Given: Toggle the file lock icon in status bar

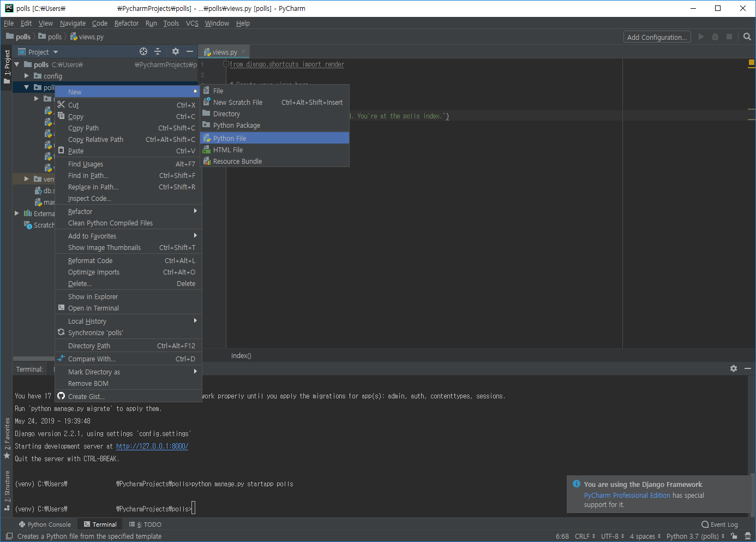Looking at the screenshot, I should pos(734,536).
